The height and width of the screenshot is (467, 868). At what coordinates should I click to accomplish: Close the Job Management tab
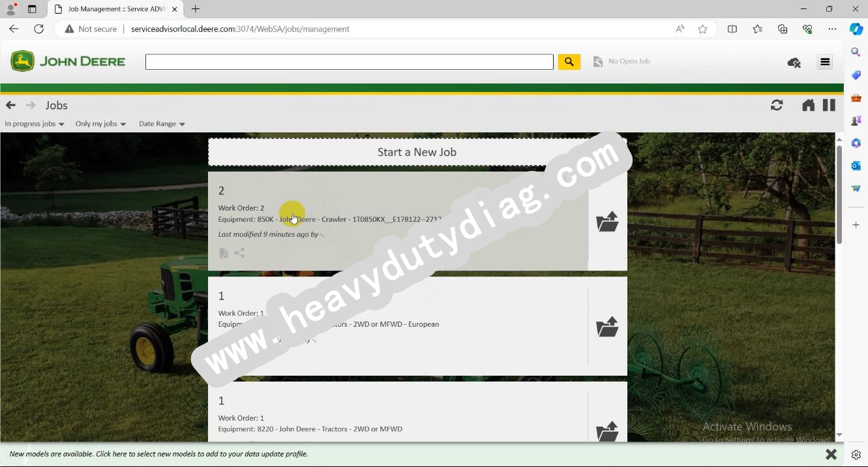(174, 9)
